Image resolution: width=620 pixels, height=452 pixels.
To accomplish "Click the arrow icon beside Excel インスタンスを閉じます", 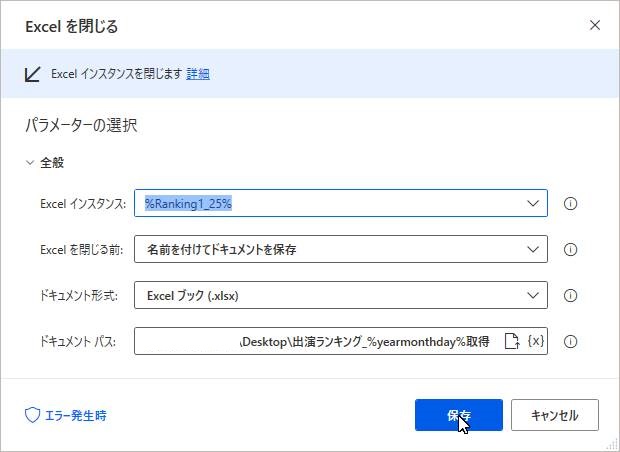I will [33, 74].
